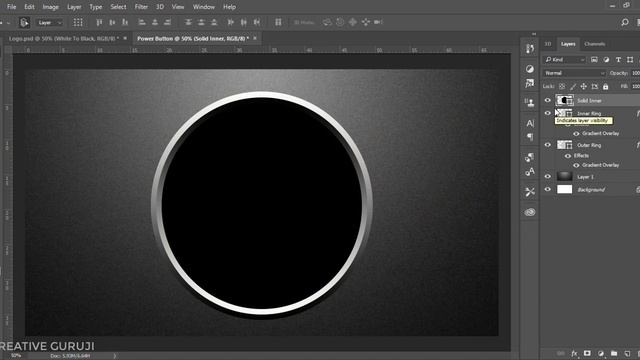Lock artboard nesting icon
640x360 pixels.
595,87
